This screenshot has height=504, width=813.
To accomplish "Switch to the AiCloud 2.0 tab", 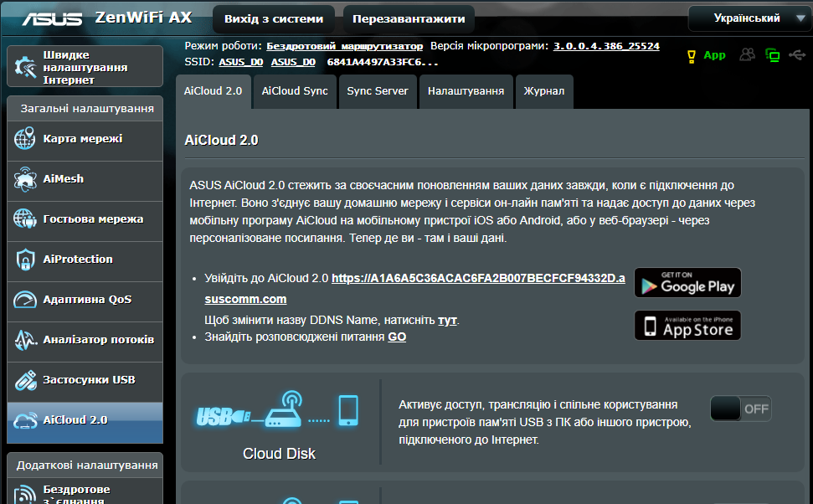I will (214, 91).
